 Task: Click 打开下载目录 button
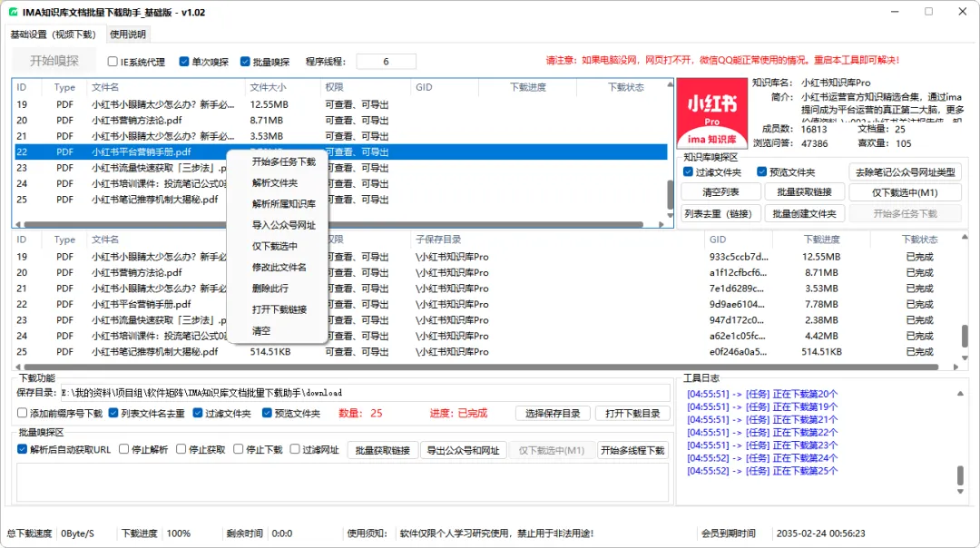[632, 414]
